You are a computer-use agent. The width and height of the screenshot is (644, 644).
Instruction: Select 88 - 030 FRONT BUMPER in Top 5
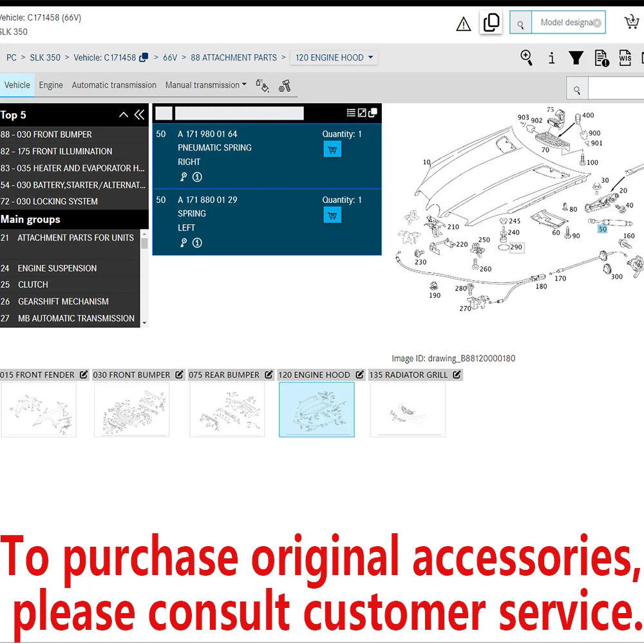74,135
